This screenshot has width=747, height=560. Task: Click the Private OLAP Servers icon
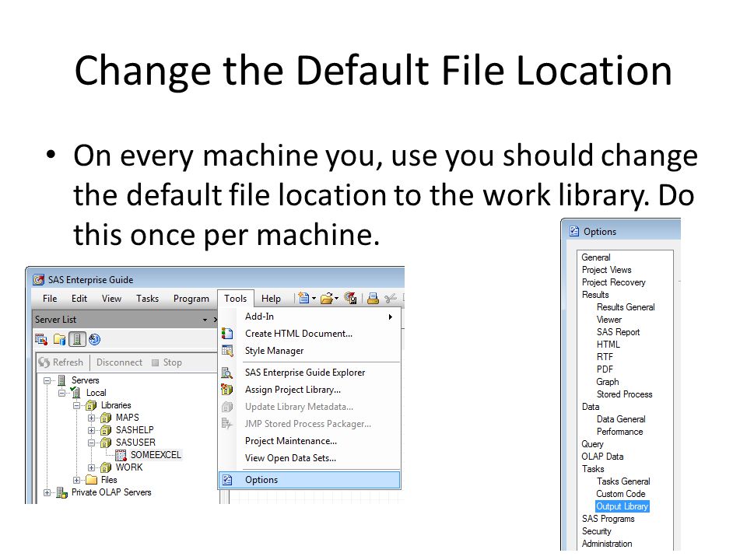(x=62, y=492)
